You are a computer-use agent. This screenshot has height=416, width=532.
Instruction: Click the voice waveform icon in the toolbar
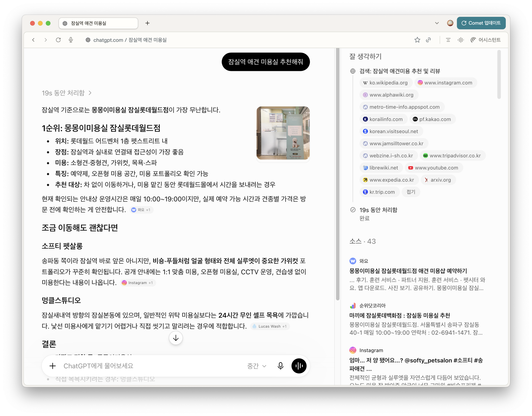pyautogui.click(x=461, y=40)
